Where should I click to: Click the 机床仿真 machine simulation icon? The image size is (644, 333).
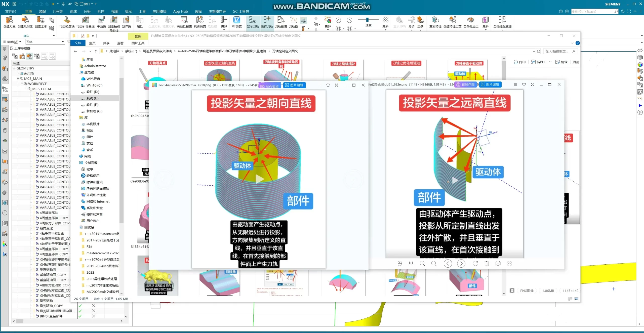point(199,23)
